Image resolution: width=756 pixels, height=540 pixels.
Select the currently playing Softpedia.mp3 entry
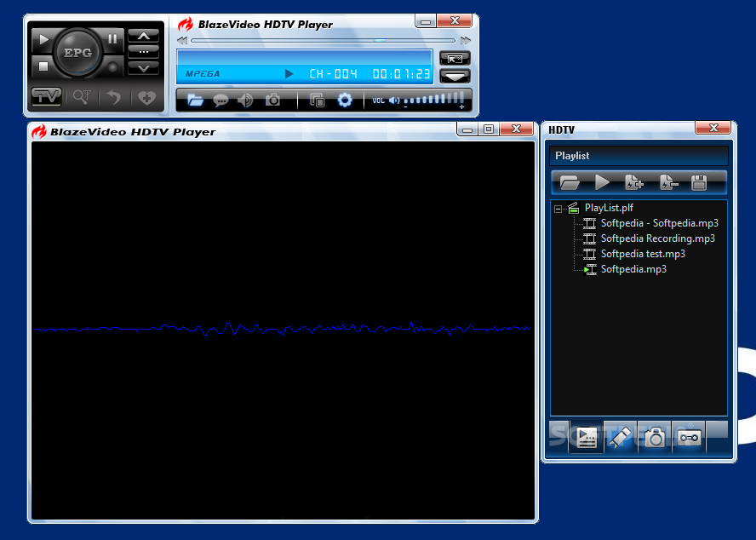[633, 269]
